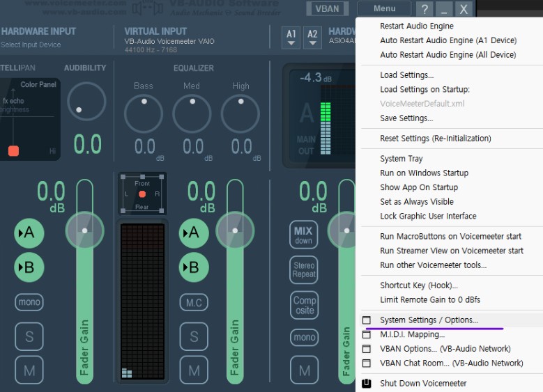Toggle the System Tray option
543x392 pixels.
coord(401,159)
